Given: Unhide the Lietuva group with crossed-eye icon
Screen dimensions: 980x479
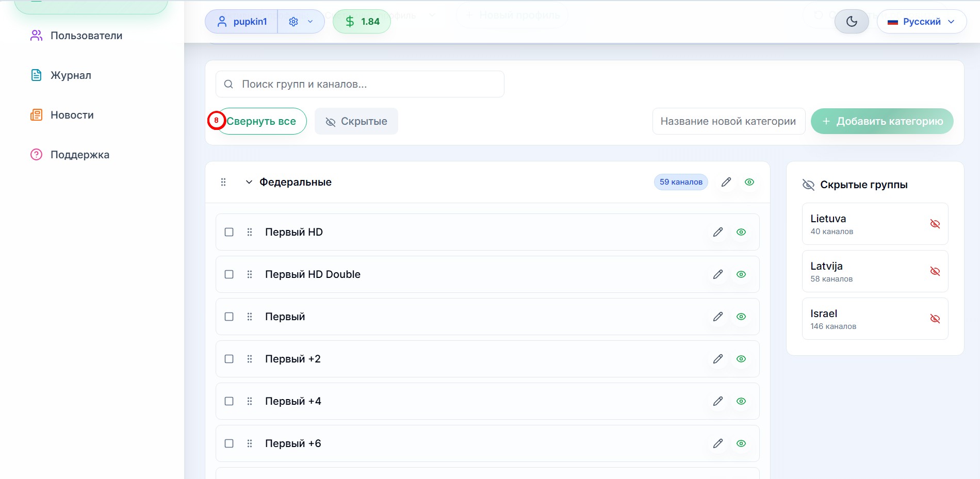Looking at the screenshot, I should pos(935,224).
